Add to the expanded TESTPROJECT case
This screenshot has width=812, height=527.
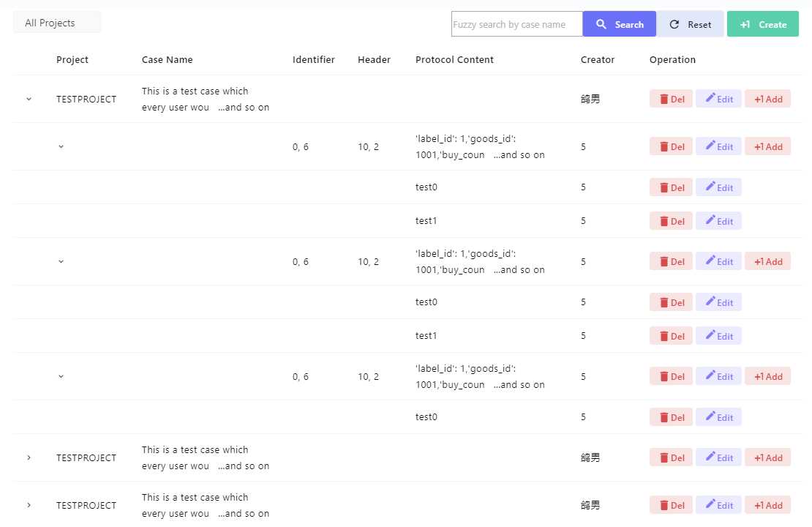click(768, 99)
